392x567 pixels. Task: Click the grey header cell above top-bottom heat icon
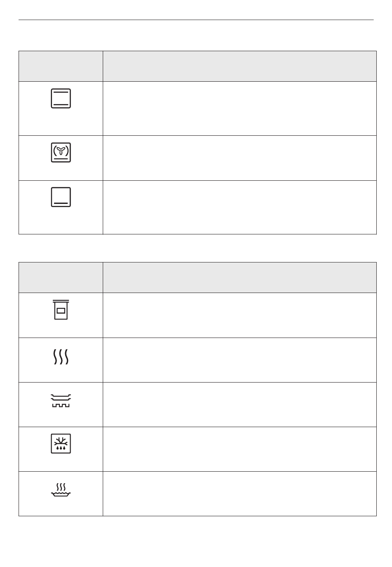[61, 66]
